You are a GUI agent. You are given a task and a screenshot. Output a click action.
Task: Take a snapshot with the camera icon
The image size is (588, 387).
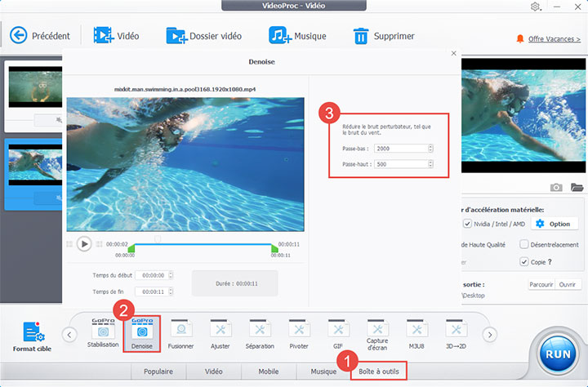556,187
